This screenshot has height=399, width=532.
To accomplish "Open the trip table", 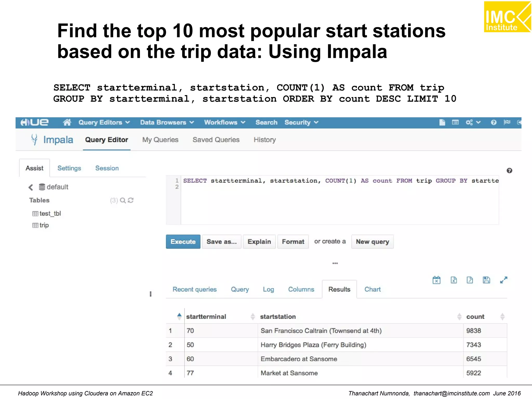I will [x=44, y=225].
